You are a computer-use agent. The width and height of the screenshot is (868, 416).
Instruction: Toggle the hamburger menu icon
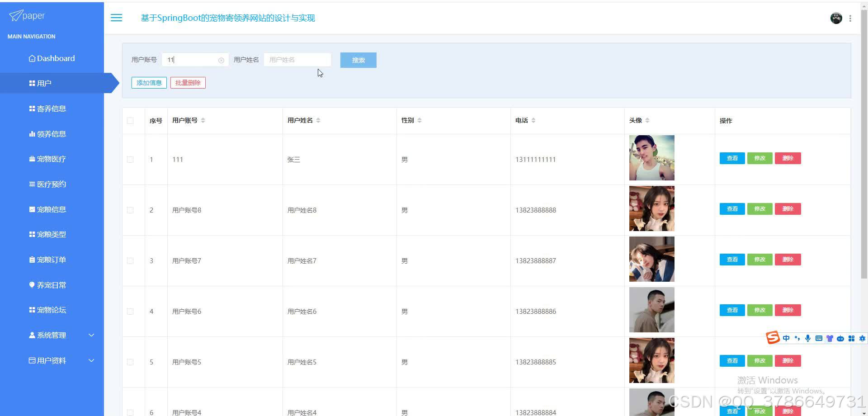[x=116, y=18]
